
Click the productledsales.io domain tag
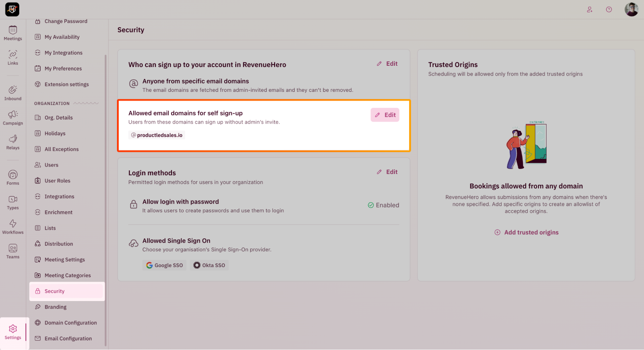[x=157, y=135]
